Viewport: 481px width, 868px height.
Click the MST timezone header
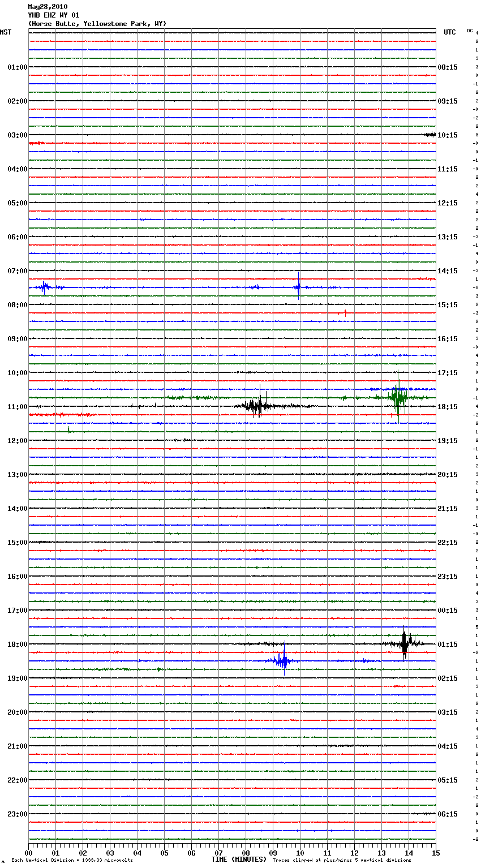click(6, 32)
